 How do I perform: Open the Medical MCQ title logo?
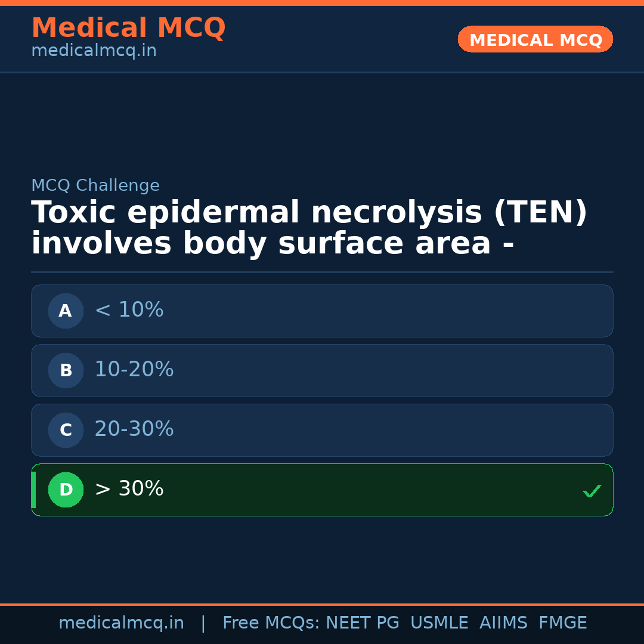point(128,28)
